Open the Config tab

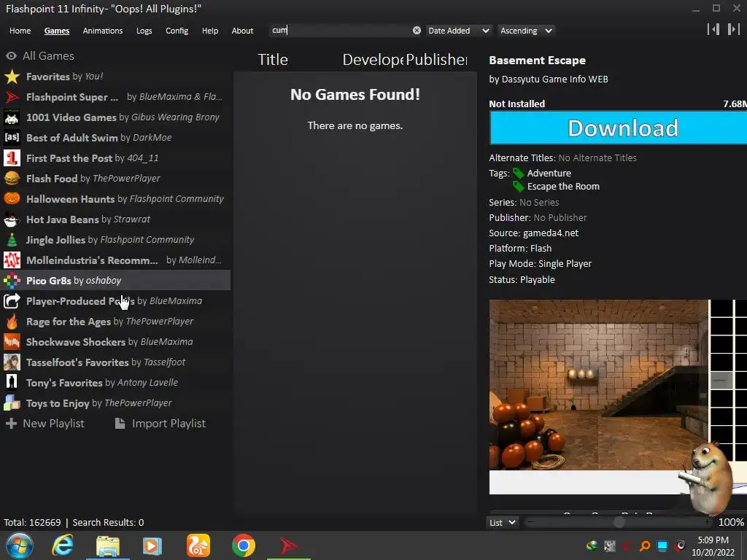pos(177,31)
